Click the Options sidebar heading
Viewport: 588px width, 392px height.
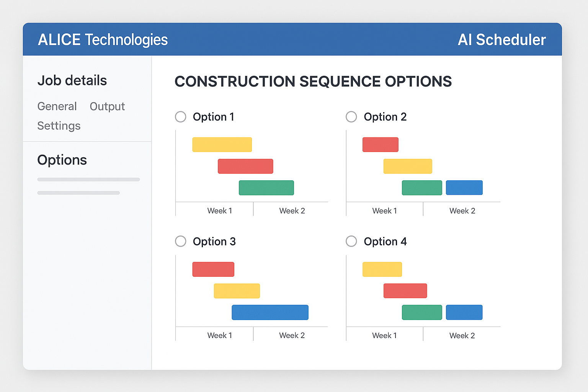coord(62,160)
